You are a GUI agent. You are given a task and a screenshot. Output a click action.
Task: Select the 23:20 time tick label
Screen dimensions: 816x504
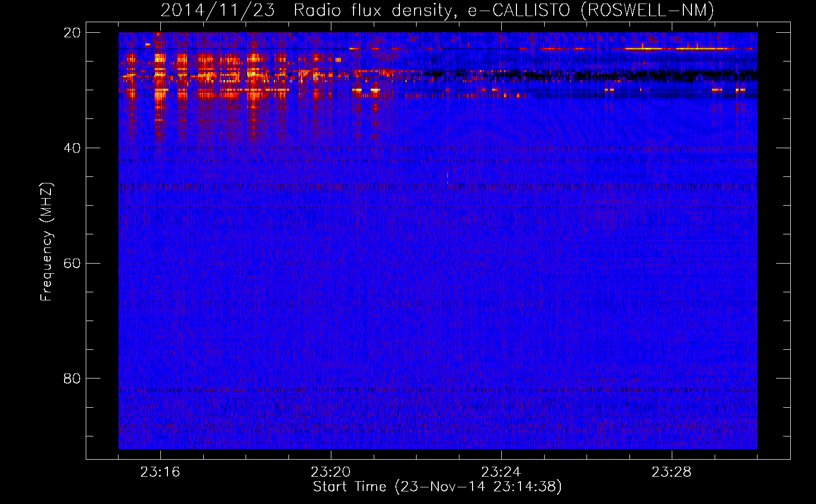pos(330,472)
